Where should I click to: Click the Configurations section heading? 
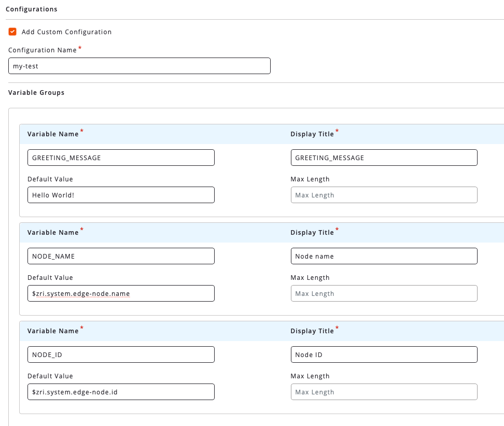(32, 9)
